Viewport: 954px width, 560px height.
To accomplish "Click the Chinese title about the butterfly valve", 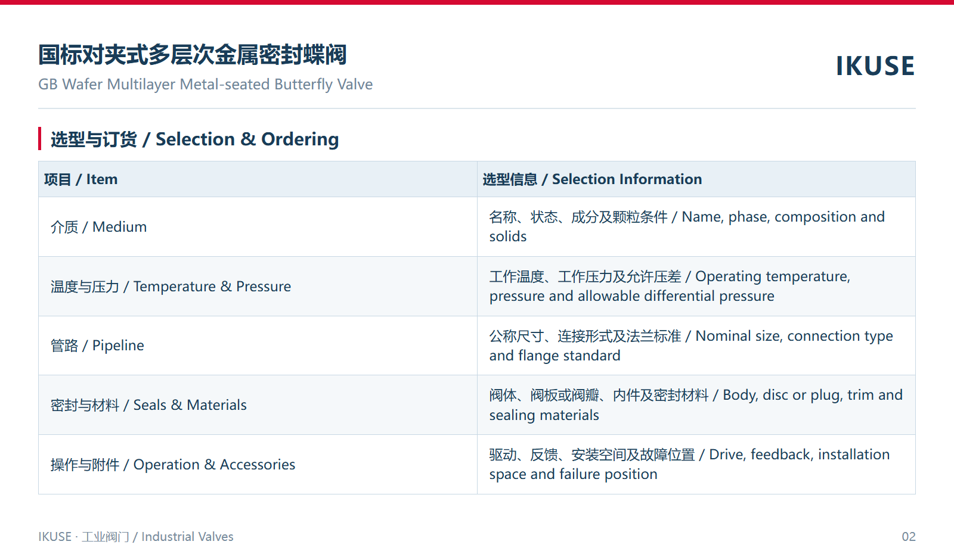I will tap(193, 55).
